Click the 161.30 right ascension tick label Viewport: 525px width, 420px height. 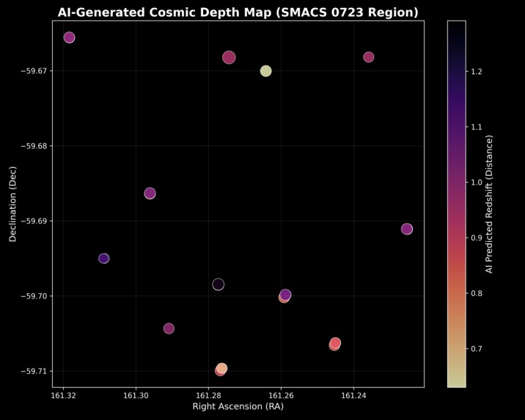coord(136,396)
